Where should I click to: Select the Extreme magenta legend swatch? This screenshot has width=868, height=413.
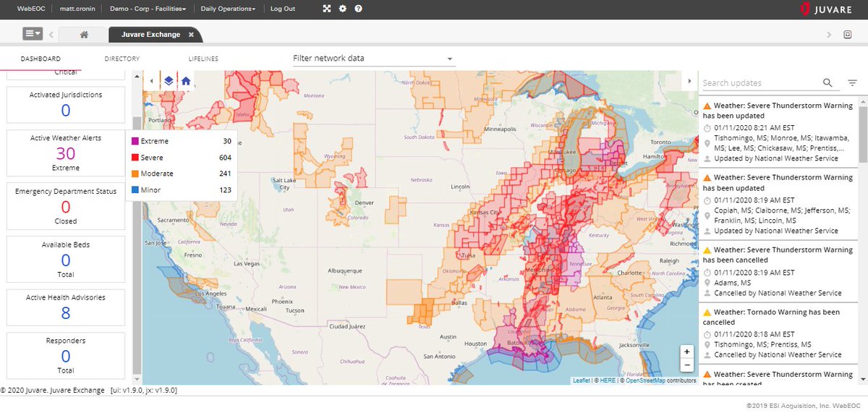[x=135, y=141]
